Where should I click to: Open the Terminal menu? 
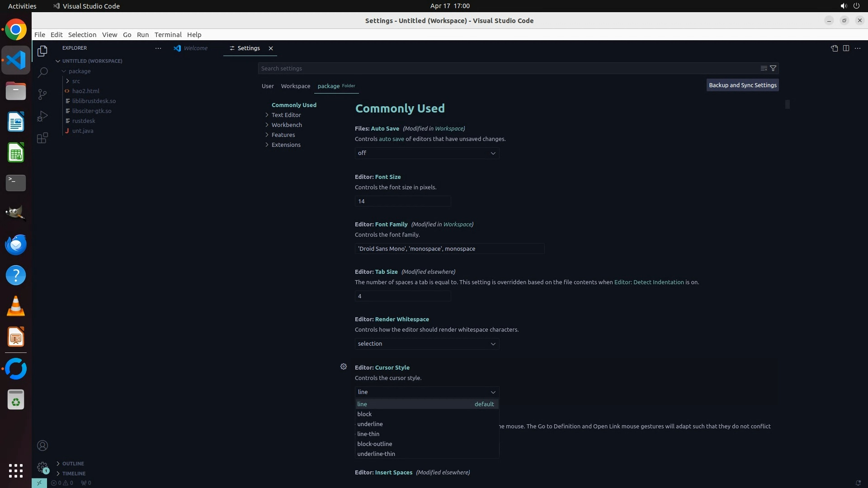168,35
